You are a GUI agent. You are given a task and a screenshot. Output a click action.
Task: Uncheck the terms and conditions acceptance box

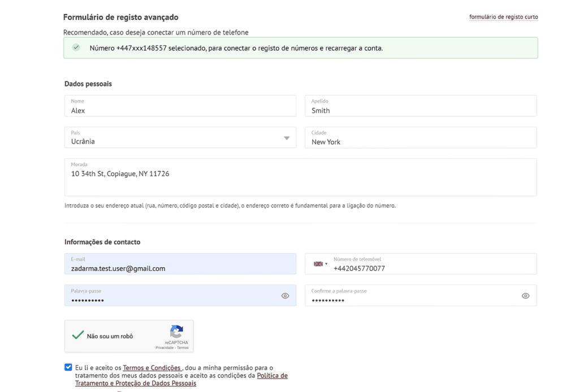tap(68, 367)
